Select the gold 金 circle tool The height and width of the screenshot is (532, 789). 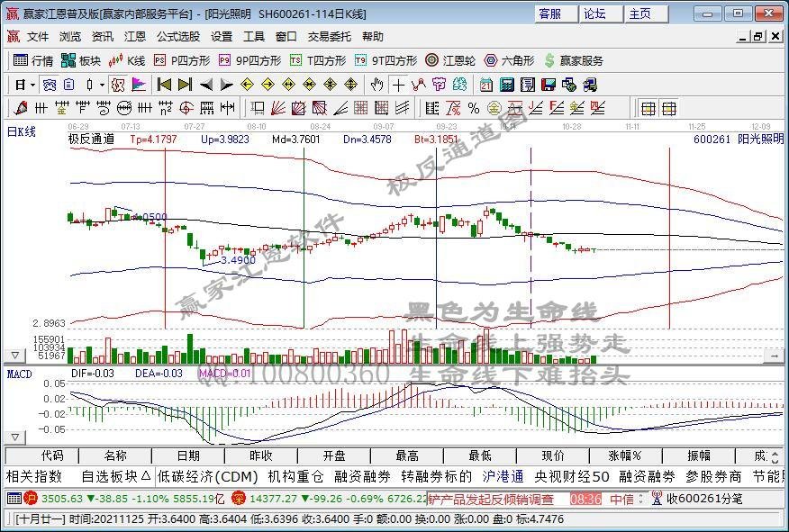click(494, 108)
